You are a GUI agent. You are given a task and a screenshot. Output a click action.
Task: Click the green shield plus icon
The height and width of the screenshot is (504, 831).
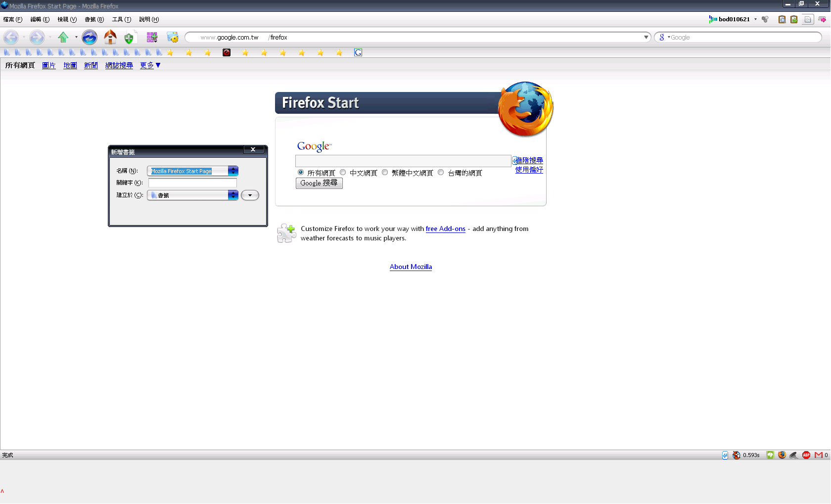[x=129, y=38]
